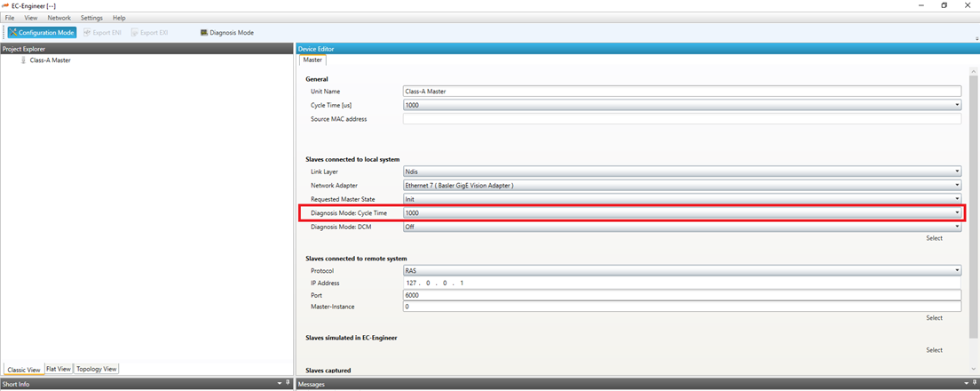Switch to Configuration Mode
This screenshot has height=391, width=980.
[42, 33]
